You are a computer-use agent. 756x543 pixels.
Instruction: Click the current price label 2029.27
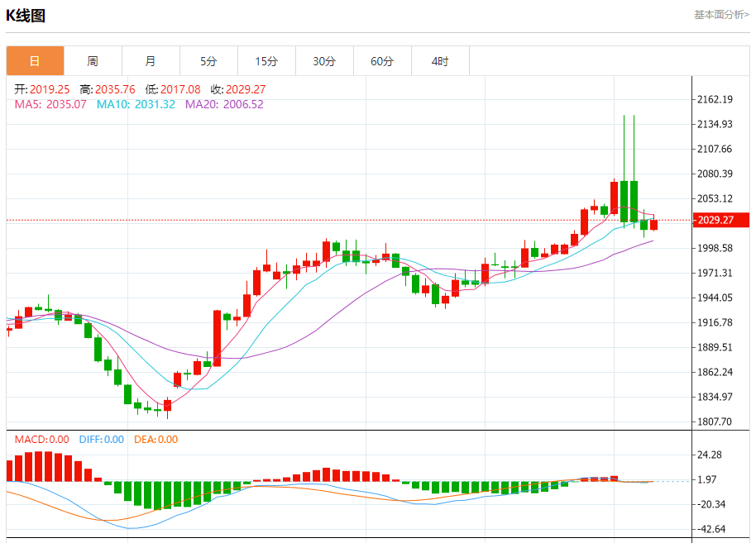(x=720, y=220)
